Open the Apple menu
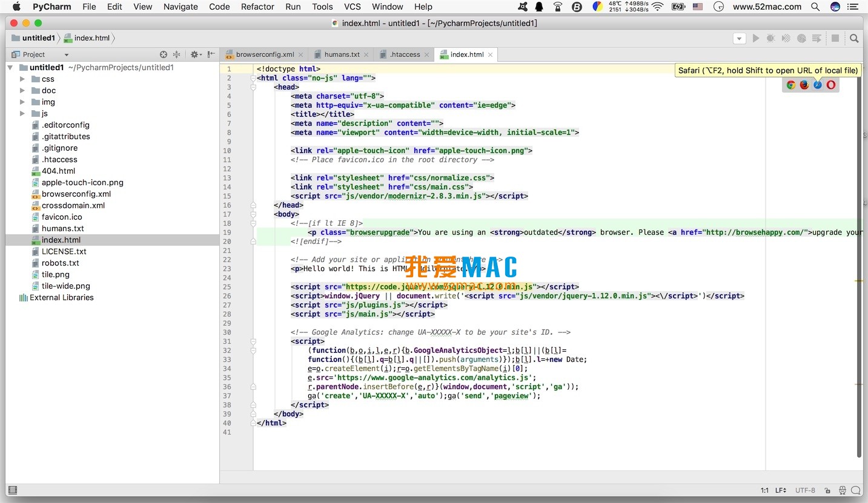Image resolution: width=868 pixels, height=503 pixels. (16, 7)
